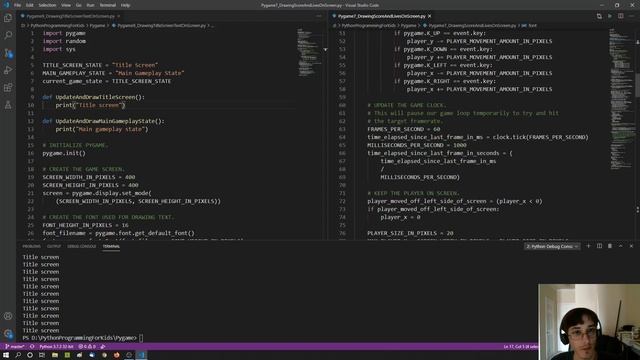This screenshot has width=640, height=360.
Task: Open the Run and Debug view
Action: point(8,70)
